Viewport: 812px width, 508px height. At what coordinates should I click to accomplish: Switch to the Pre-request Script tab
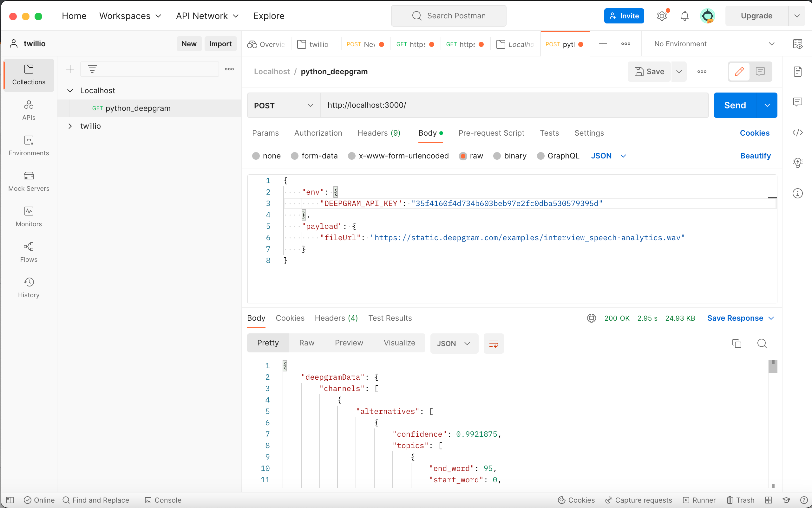[x=491, y=133]
